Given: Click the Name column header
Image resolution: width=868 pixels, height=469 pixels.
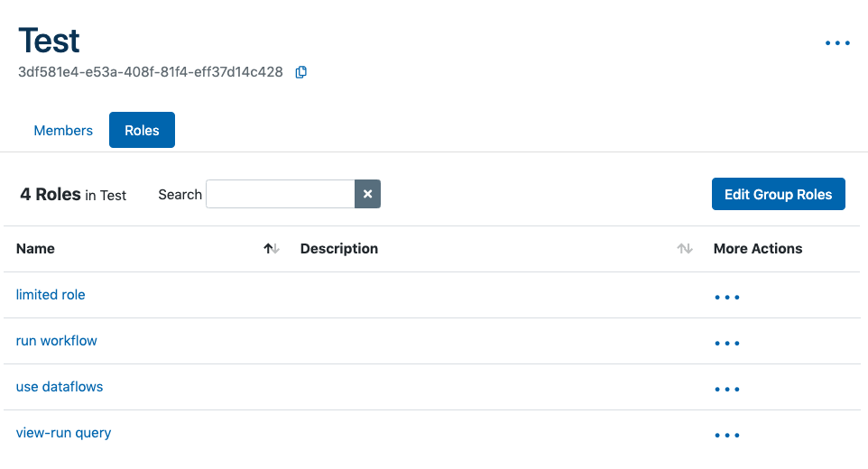Looking at the screenshot, I should (36, 249).
